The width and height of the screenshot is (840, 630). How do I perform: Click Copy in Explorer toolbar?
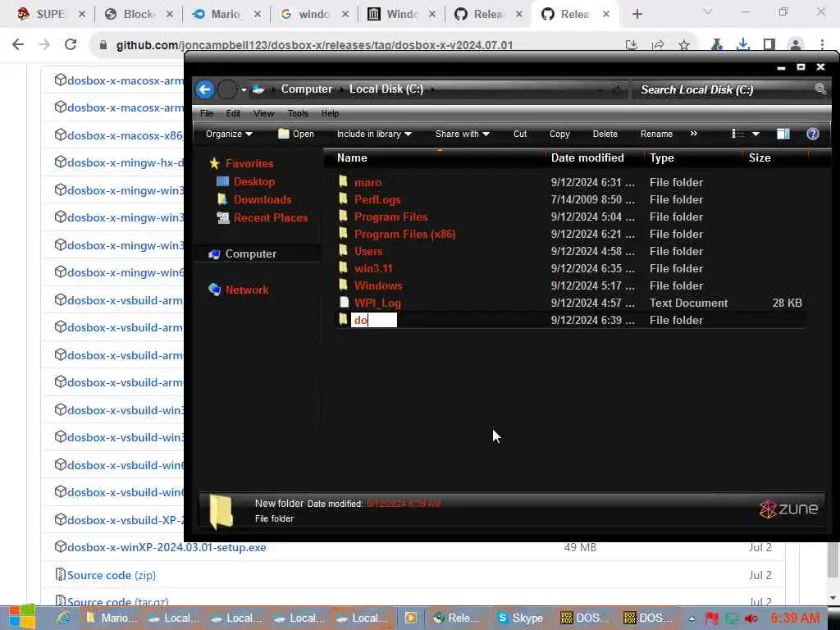(x=559, y=134)
